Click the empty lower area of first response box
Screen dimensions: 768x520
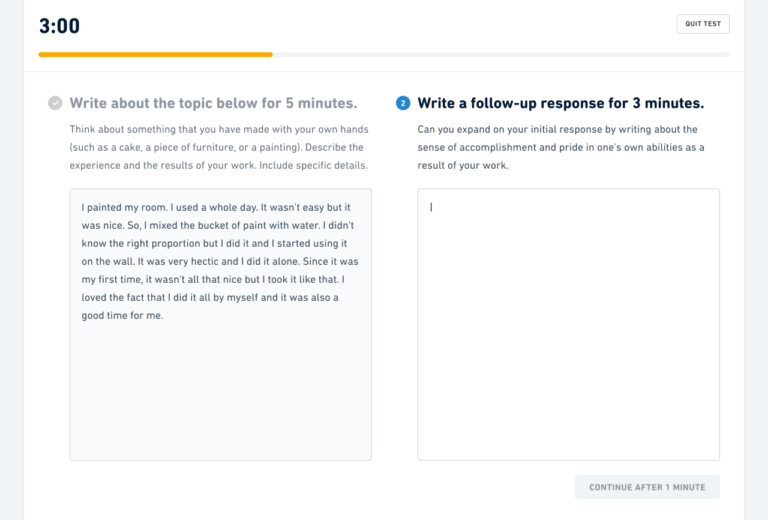point(220,392)
